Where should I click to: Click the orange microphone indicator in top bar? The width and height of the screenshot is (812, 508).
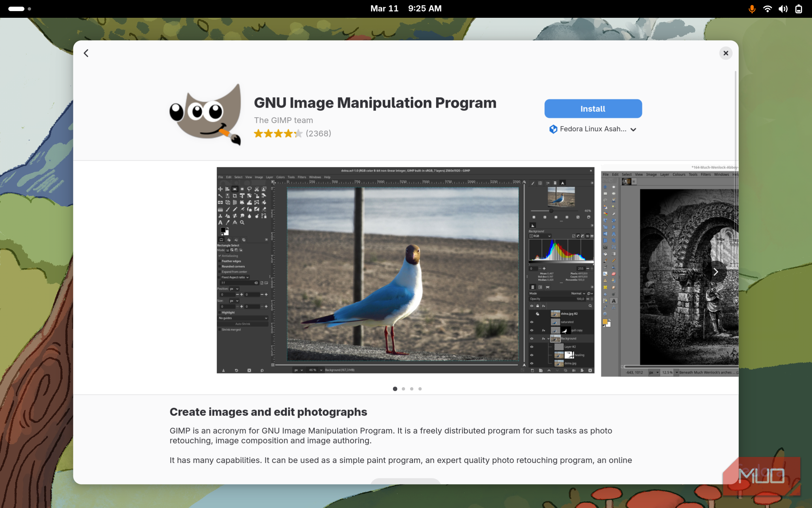click(x=752, y=9)
